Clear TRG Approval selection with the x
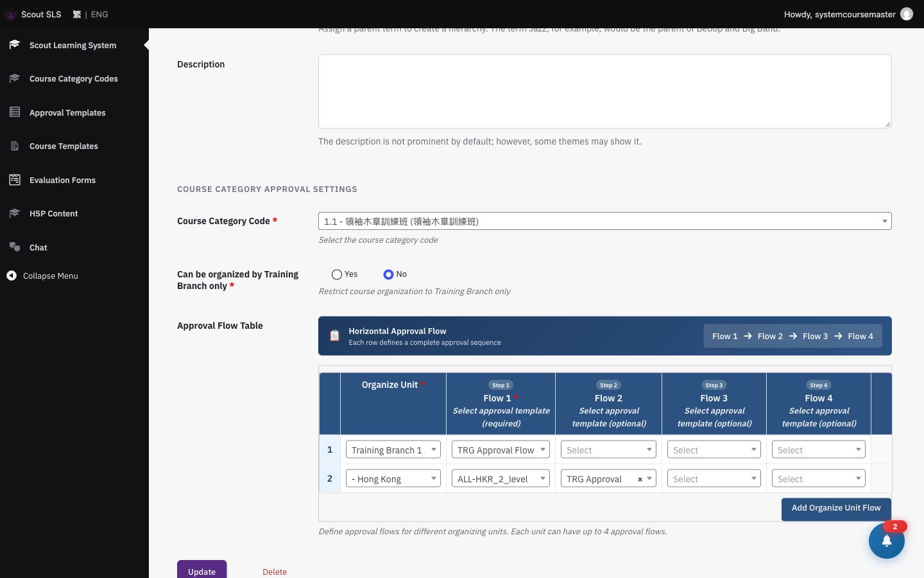Image resolution: width=924 pixels, height=578 pixels. 640,479
